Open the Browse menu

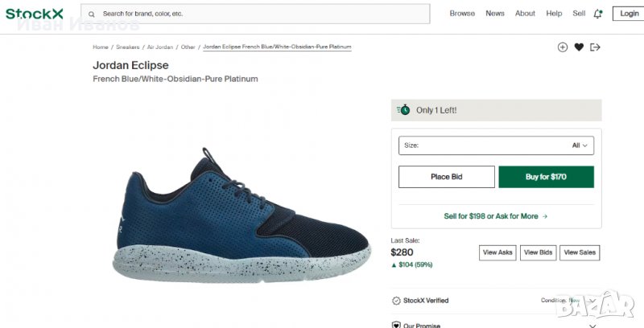coord(462,14)
